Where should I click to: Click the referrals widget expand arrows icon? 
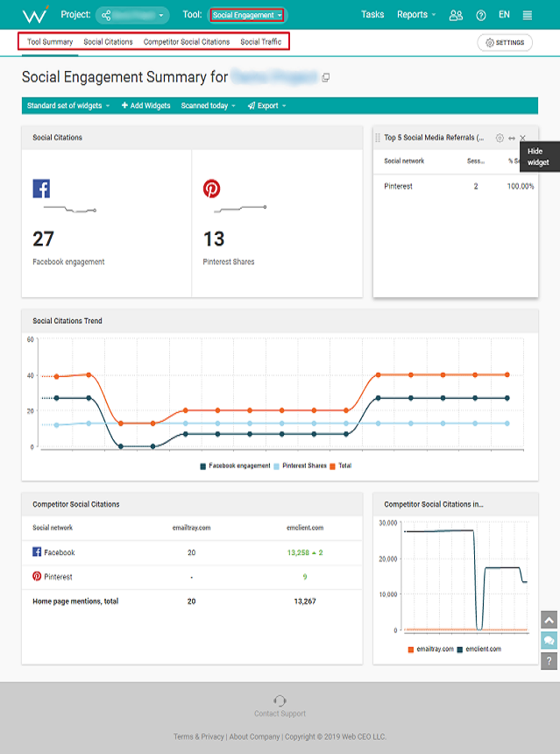pyautogui.click(x=512, y=138)
